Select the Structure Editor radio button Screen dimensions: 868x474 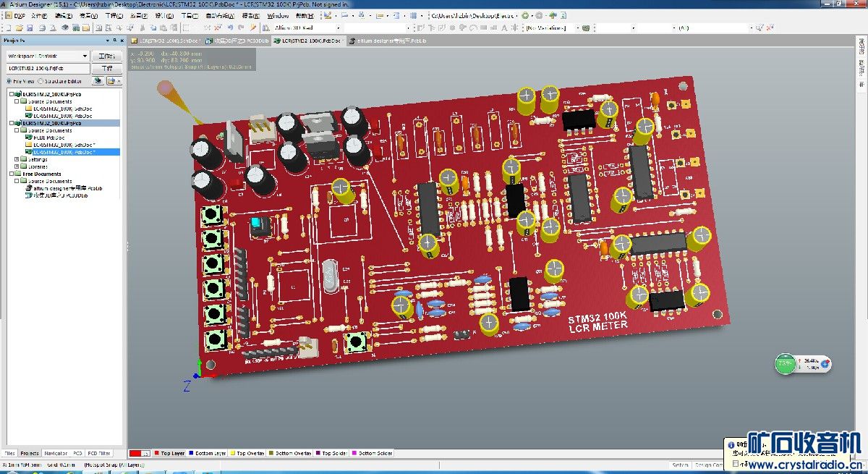(41, 82)
